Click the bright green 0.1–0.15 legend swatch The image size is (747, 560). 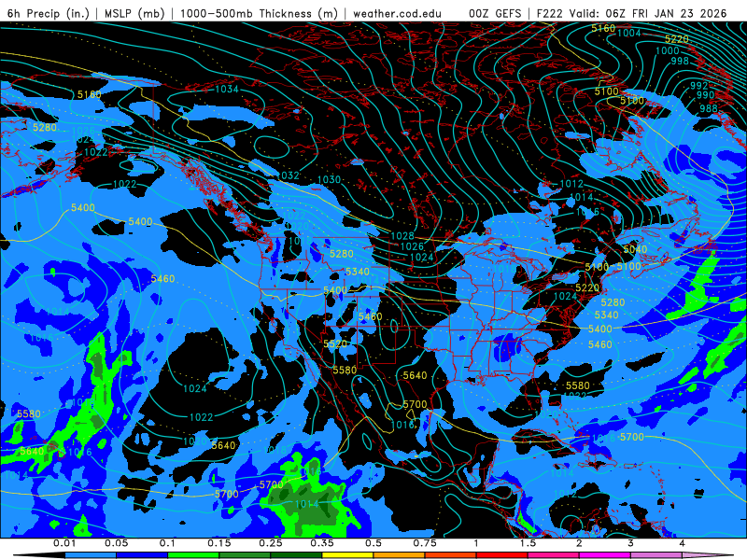[x=193, y=555]
